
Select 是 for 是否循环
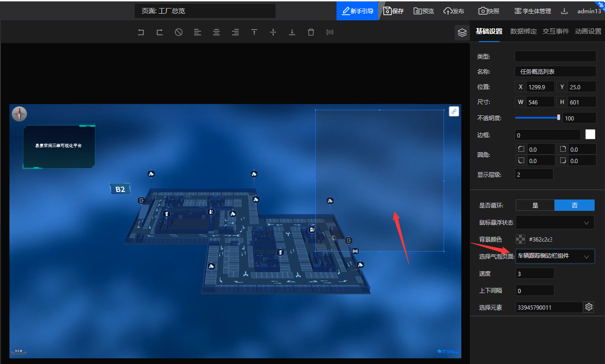pos(535,205)
